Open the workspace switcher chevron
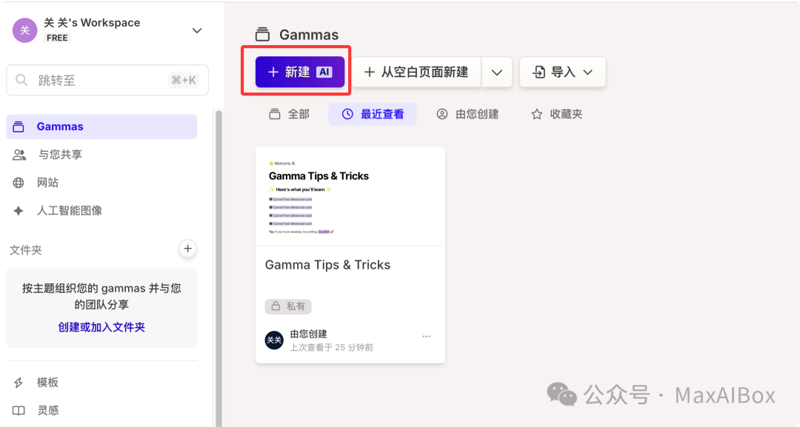800x427 pixels. (197, 31)
